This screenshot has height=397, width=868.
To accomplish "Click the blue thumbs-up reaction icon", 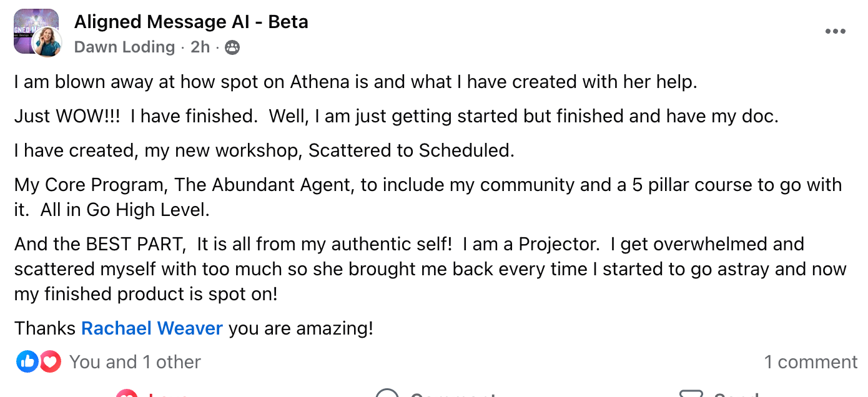I will (27, 362).
